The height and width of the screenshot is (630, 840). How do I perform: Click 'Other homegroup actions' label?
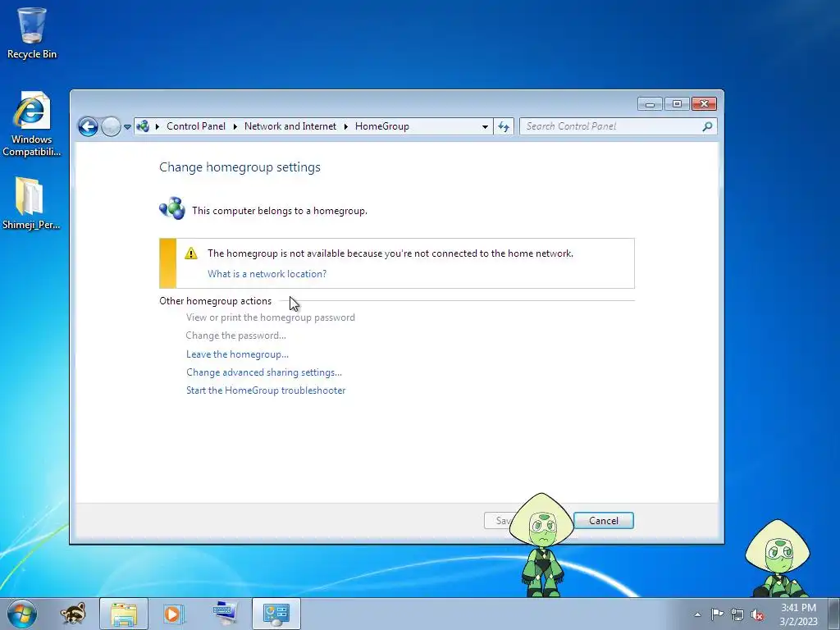point(216,301)
